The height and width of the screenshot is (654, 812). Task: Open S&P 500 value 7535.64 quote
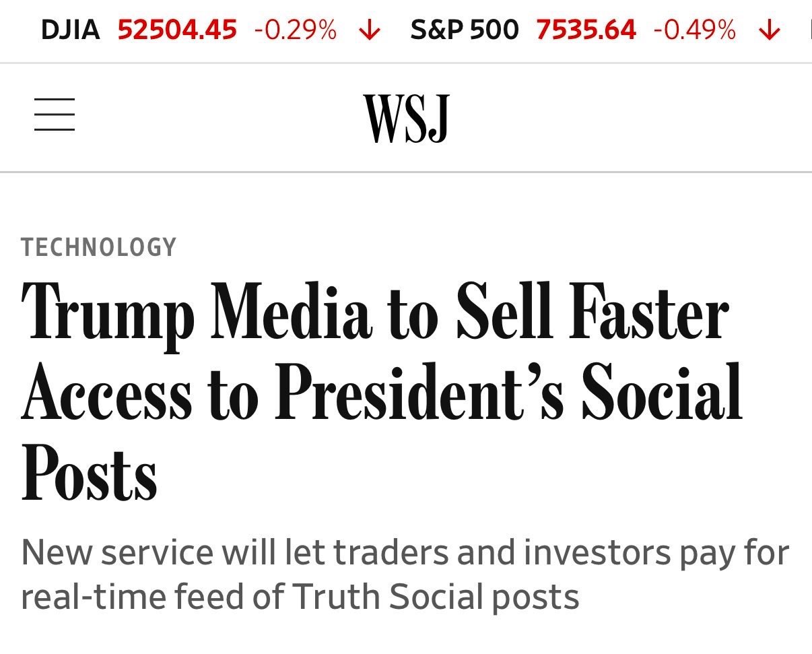pos(586,30)
